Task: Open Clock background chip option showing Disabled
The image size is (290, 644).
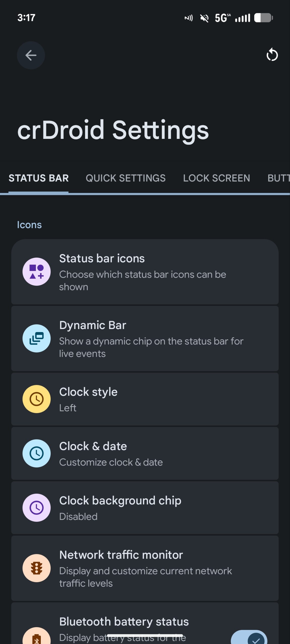Action: (145, 508)
